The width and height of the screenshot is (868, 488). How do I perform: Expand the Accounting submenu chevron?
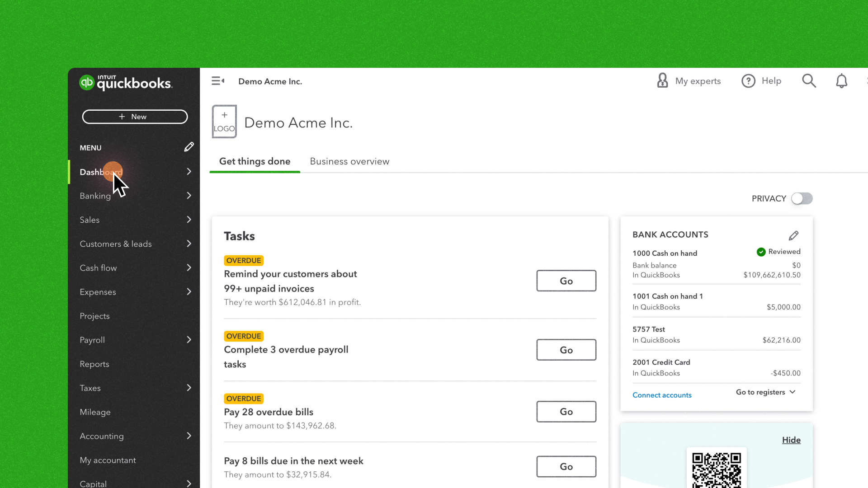click(189, 436)
